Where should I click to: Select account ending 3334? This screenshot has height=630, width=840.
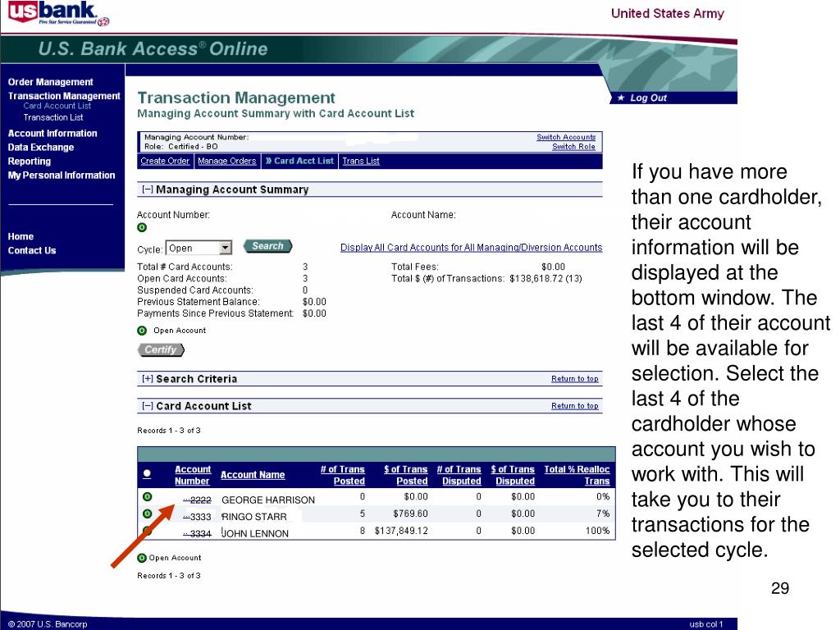197,534
